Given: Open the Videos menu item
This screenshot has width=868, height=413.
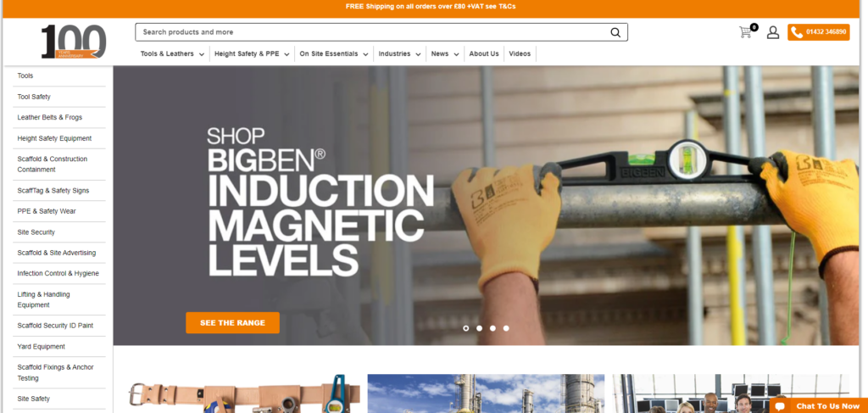Looking at the screenshot, I should 520,53.
